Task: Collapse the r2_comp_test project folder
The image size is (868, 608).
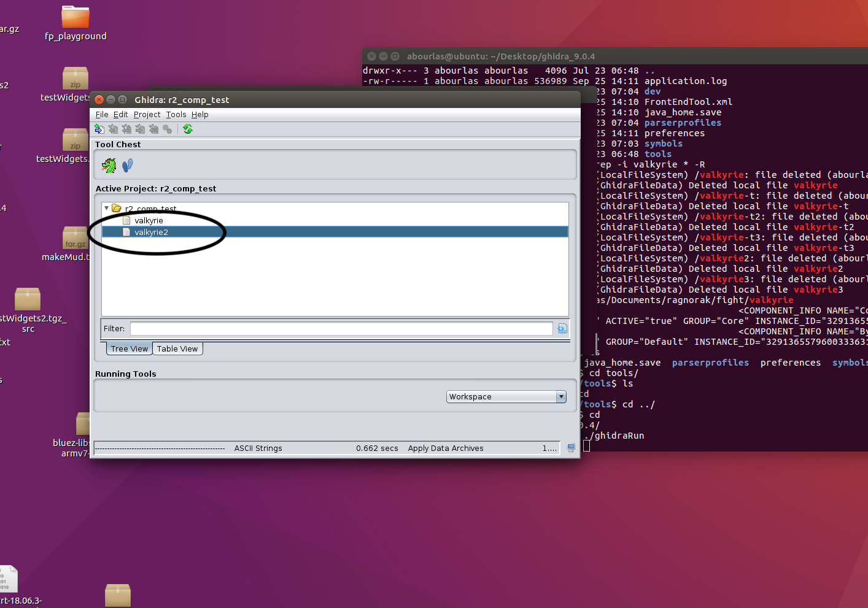Action: click(106, 208)
